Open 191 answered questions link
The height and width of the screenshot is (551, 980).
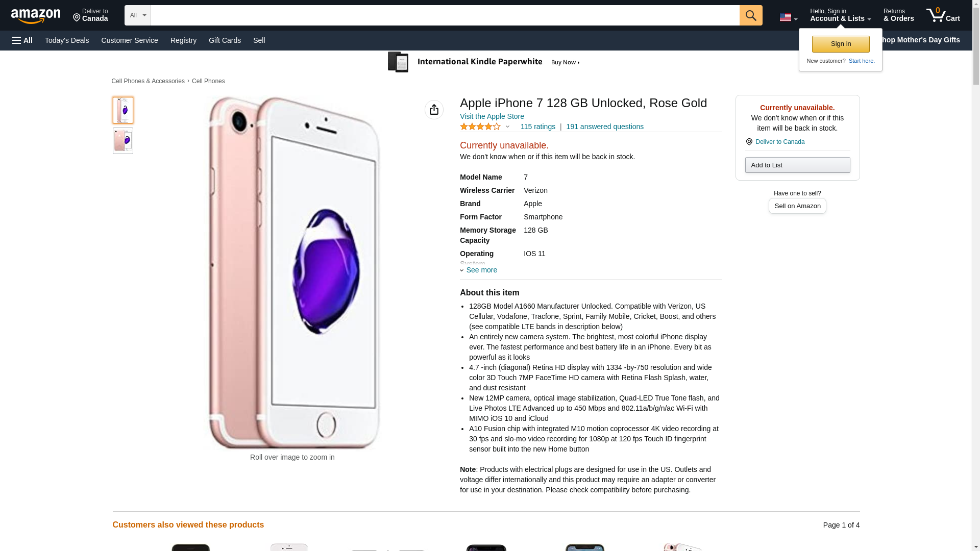point(604,127)
